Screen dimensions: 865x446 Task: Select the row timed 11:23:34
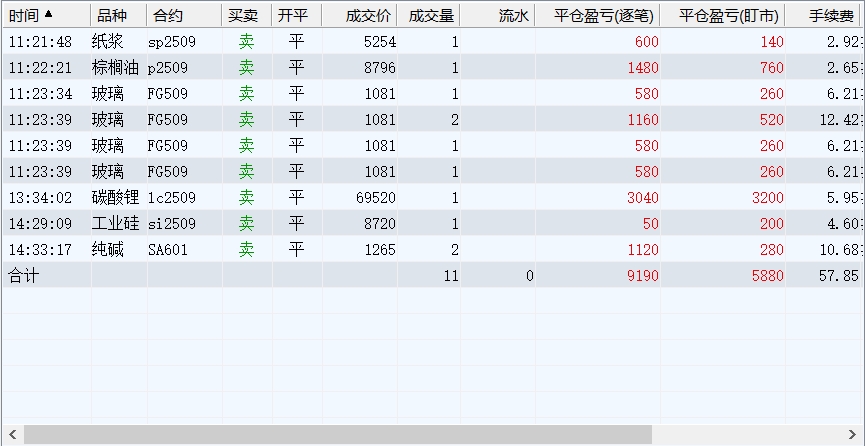pos(432,93)
